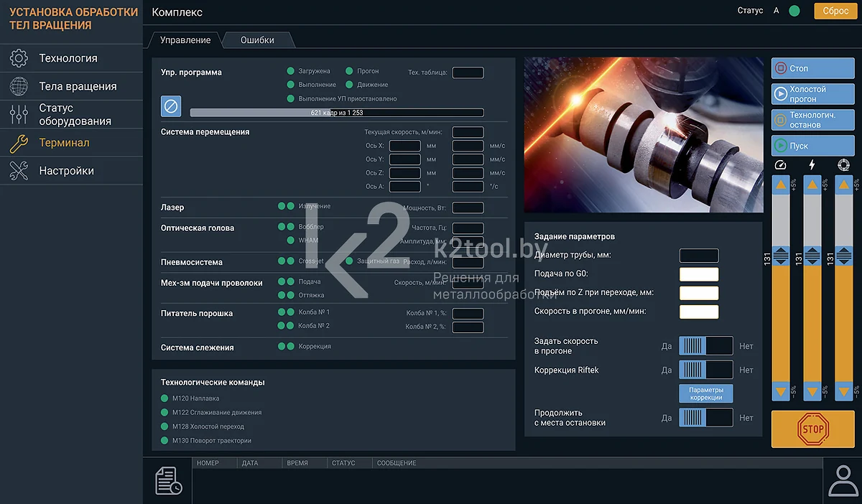Click the Технологич. останов button
This screenshot has width=862, height=504.
(x=813, y=120)
